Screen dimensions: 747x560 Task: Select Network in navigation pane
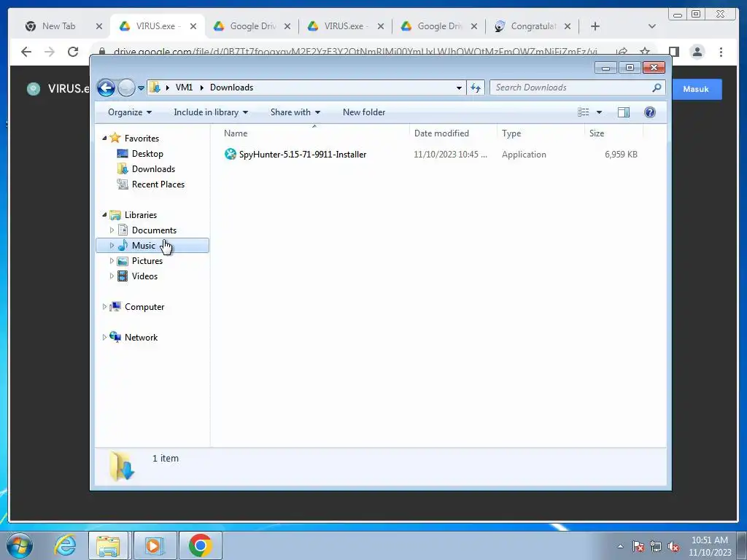tap(141, 337)
